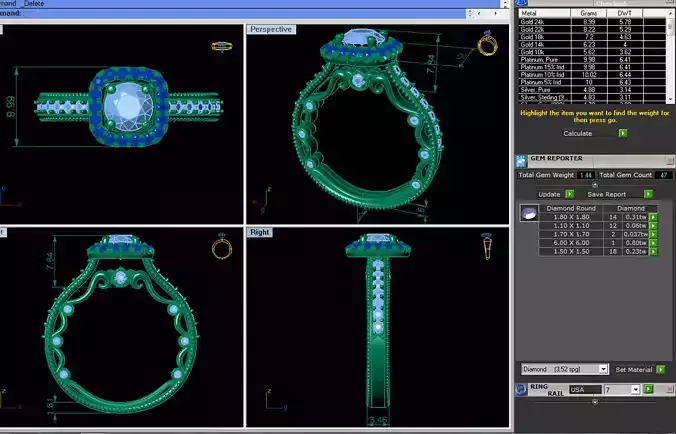Click the Gem Reporter panel icon
Viewport: 676px width, 434px height.
click(521, 161)
